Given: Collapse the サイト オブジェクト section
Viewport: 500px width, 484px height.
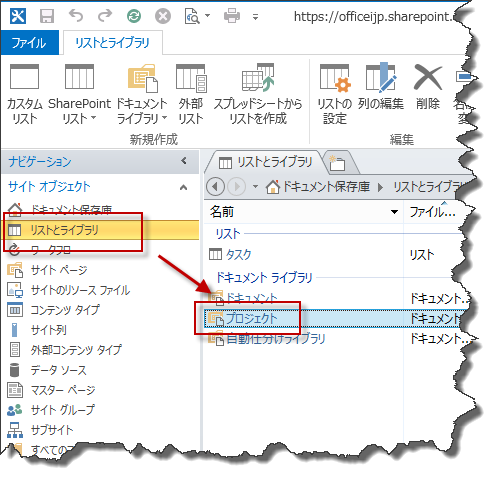Looking at the screenshot, I should [x=183, y=187].
